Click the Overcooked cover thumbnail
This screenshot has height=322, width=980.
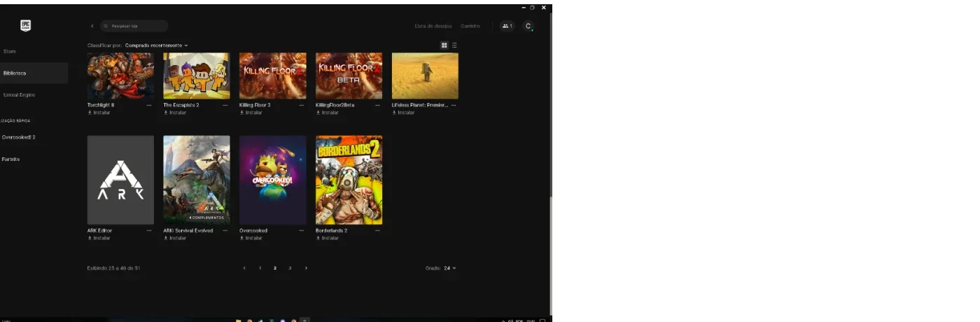[x=273, y=180]
